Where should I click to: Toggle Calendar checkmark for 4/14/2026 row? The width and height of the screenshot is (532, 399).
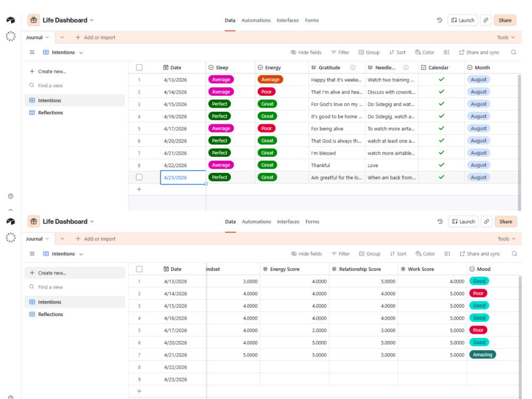pos(442,92)
